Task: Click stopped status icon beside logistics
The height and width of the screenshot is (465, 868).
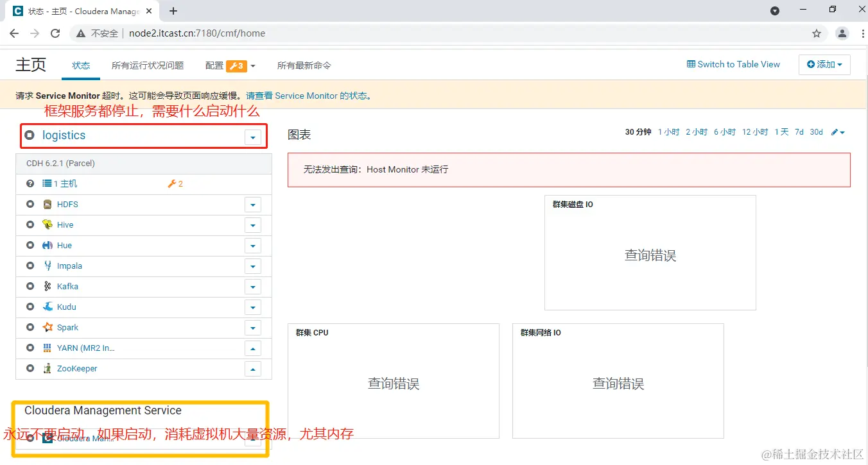Action: tap(30, 135)
